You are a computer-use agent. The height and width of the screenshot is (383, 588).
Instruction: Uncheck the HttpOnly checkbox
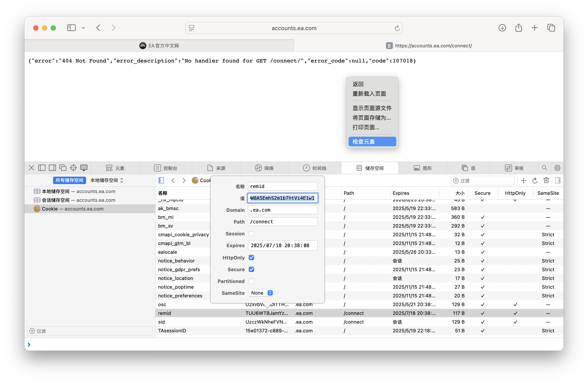tap(251, 258)
